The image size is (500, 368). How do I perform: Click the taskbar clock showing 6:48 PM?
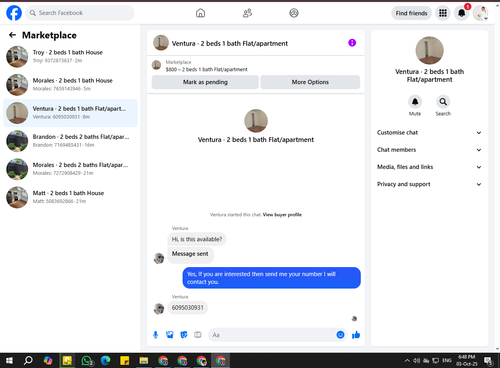tap(467, 360)
